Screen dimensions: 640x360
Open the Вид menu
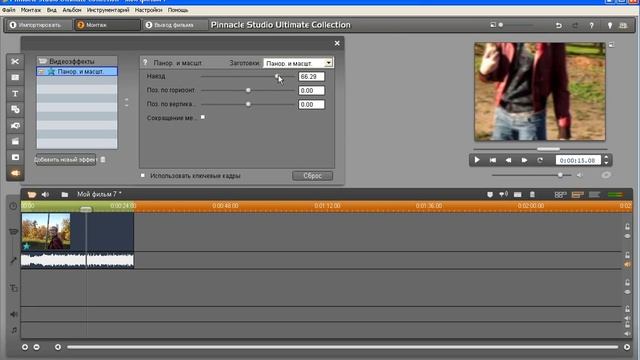tap(51, 10)
